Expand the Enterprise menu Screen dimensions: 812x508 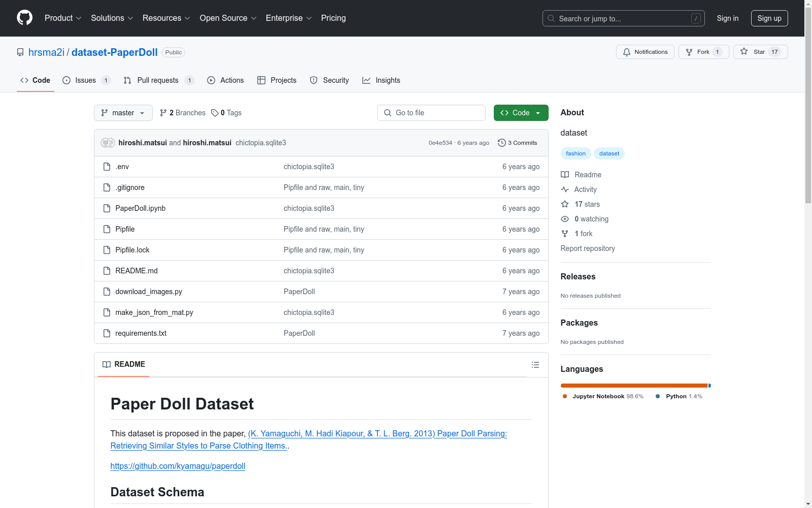click(x=289, y=18)
